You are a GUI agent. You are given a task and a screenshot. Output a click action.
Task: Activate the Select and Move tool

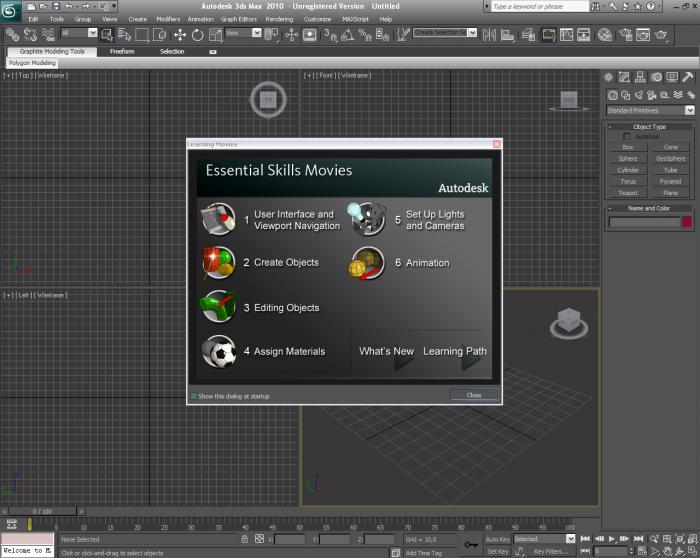[x=180, y=34]
